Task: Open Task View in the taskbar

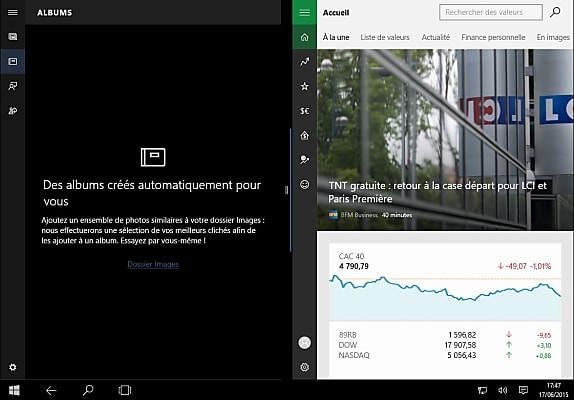Action: [x=125, y=390]
